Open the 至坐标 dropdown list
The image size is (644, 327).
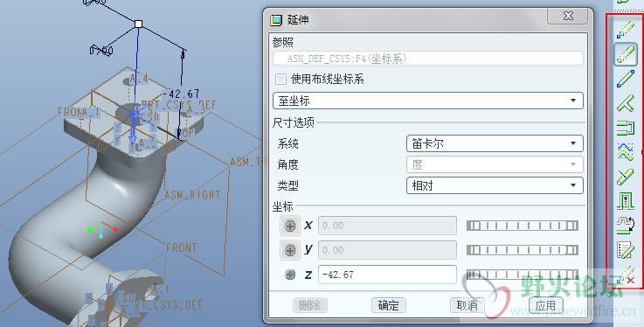pyautogui.click(x=428, y=101)
